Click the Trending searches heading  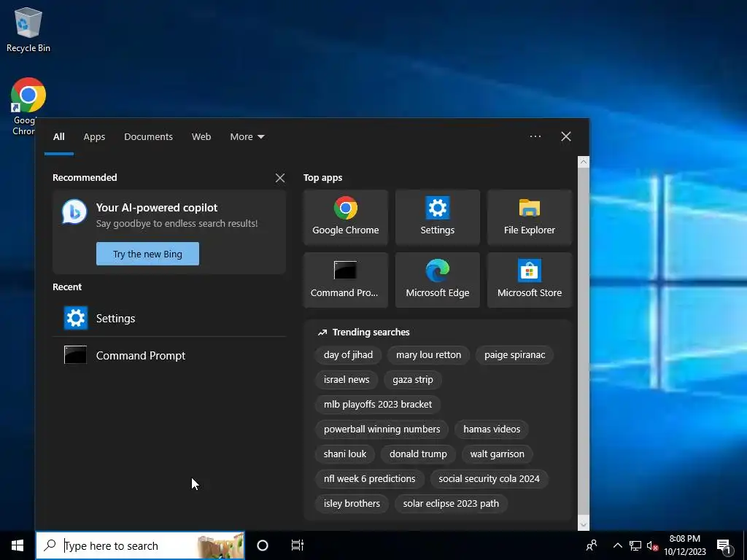[x=371, y=332]
